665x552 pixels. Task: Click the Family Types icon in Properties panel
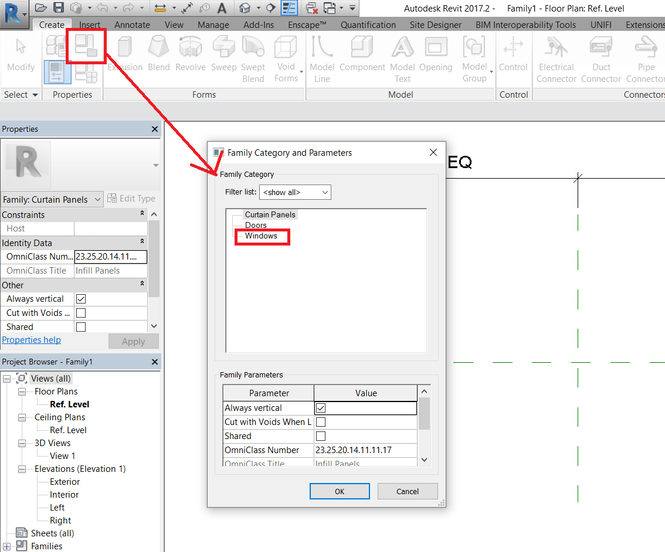pyautogui.click(x=86, y=73)
